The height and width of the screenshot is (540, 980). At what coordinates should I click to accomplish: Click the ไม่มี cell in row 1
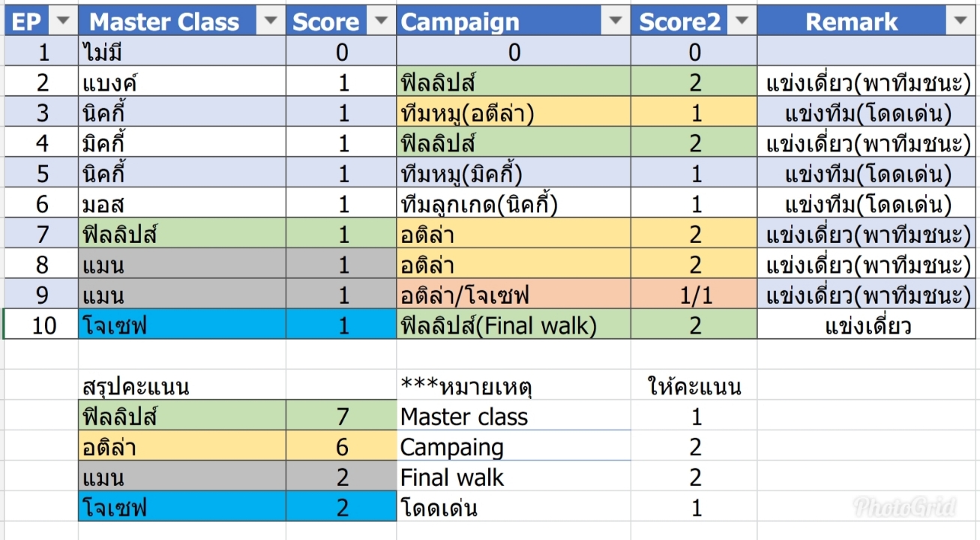[182, 52]
